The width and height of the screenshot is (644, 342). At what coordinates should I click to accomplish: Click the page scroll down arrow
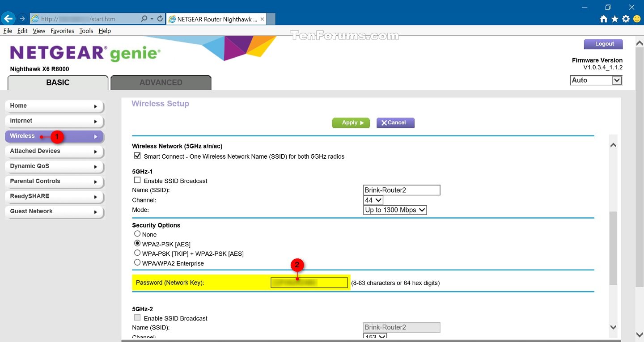tap(640, 334)
